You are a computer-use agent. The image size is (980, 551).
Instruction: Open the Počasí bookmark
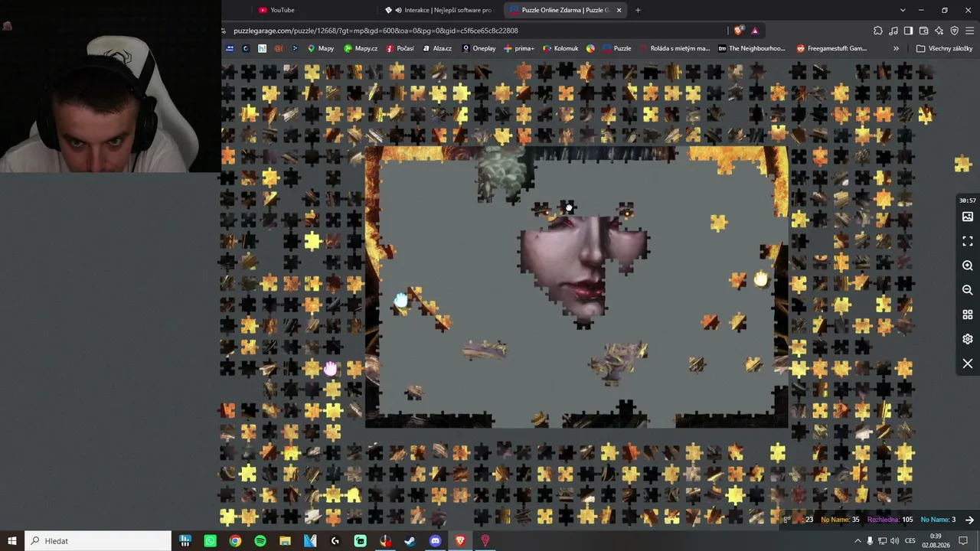400,48
